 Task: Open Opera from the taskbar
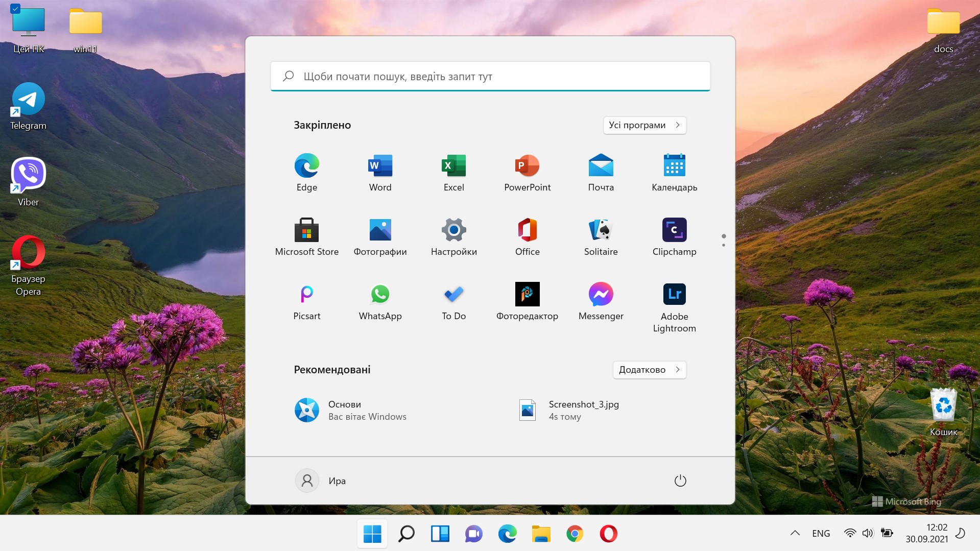[x=608, y=534]
